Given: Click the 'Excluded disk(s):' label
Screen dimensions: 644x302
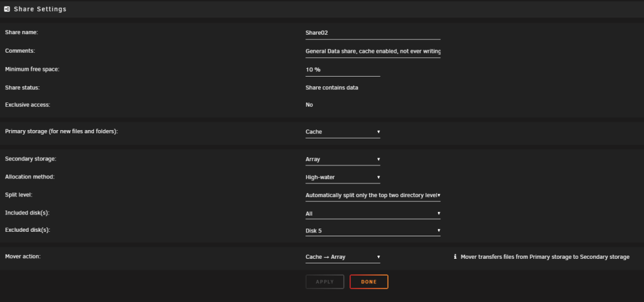Looking at the screenshot, I should point(28,230).
